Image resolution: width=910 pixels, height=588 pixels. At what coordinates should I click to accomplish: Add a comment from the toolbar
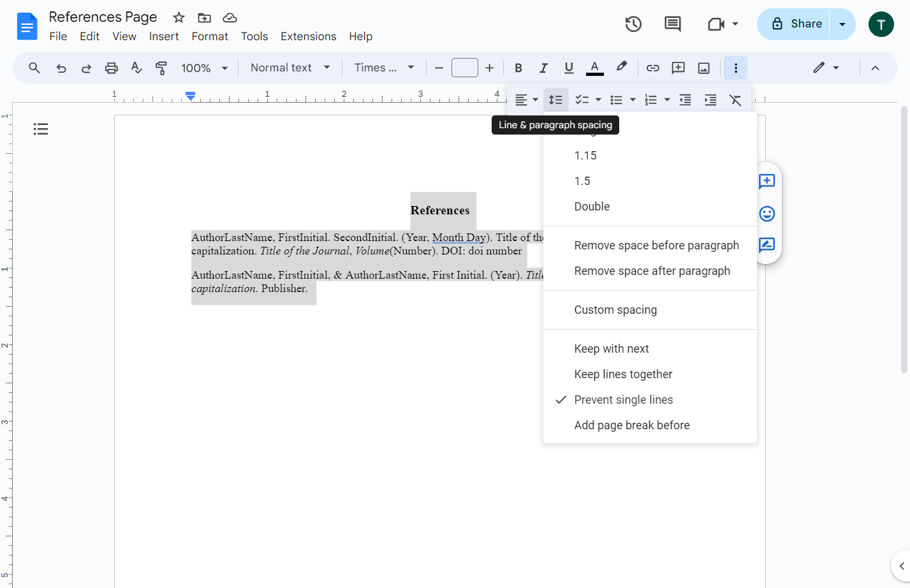[679, 68]
